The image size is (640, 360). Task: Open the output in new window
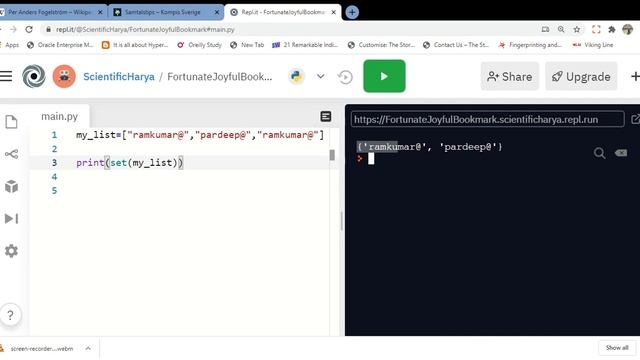tap(635, 120)
